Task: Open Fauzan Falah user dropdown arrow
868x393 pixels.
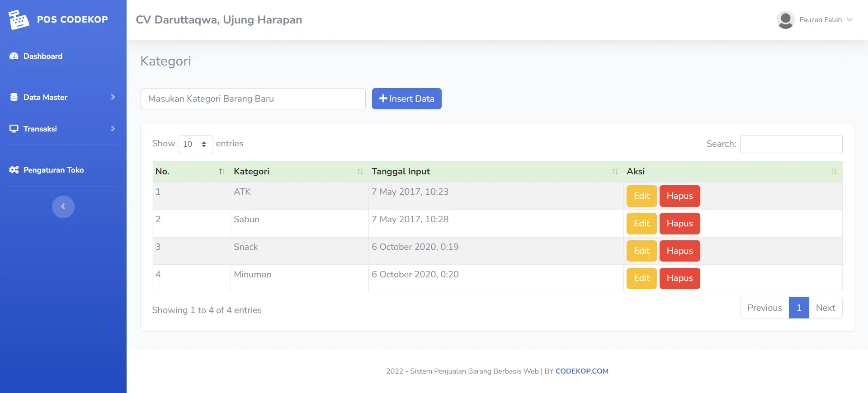Action: click(x=849, y=20)
